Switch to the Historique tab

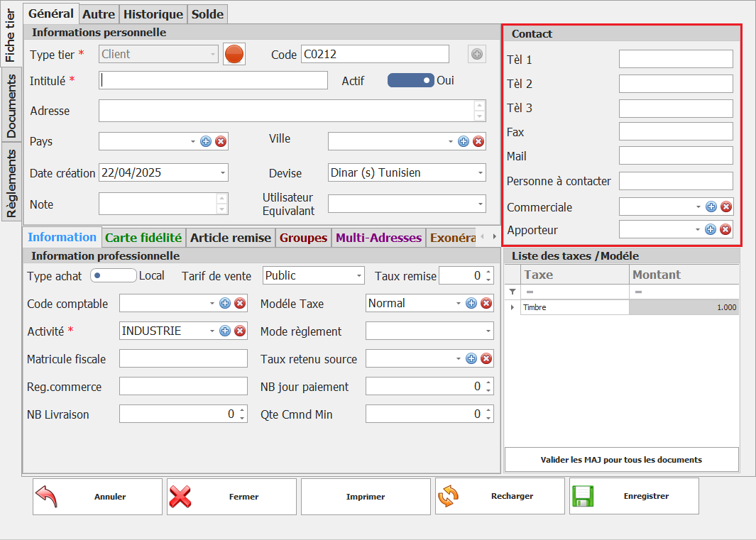(x=153, y=13)
